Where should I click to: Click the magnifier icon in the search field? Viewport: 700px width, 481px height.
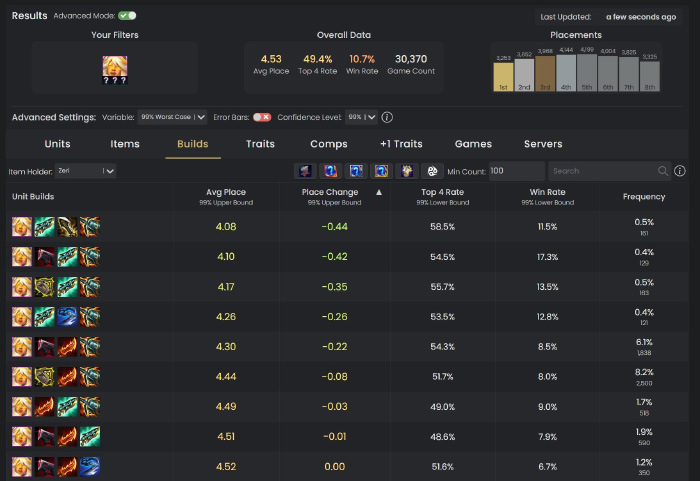tap(663, 171)
